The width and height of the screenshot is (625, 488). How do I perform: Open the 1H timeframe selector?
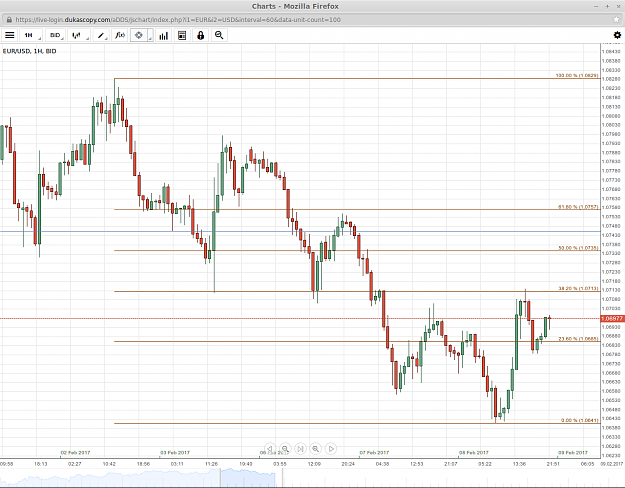pyautogui.click(x=31, y=35)
